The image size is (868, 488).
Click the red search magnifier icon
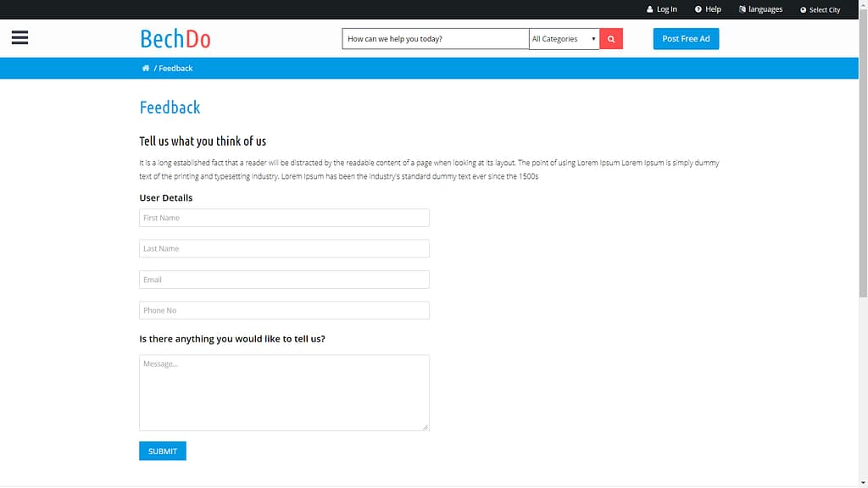[x=610, y=38]
